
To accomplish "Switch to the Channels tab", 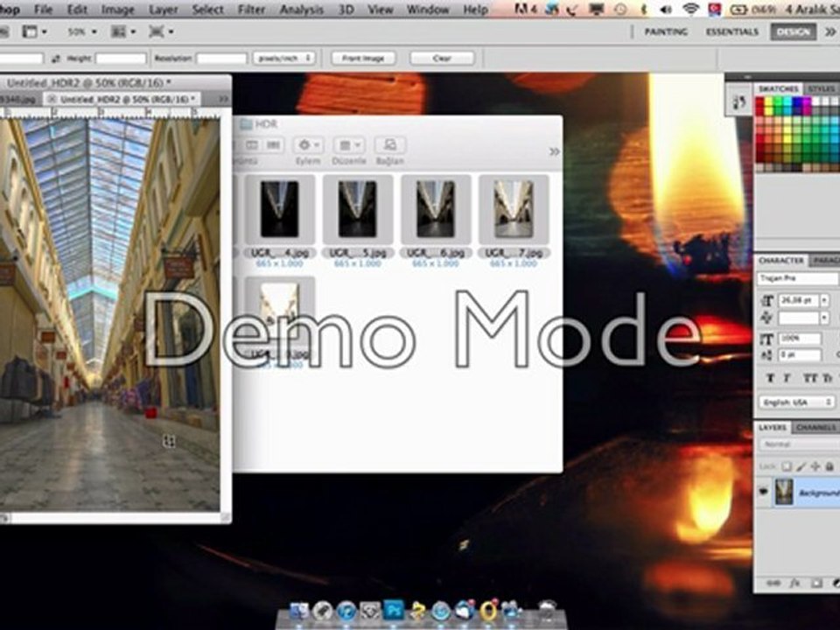I will coord(815,428).
